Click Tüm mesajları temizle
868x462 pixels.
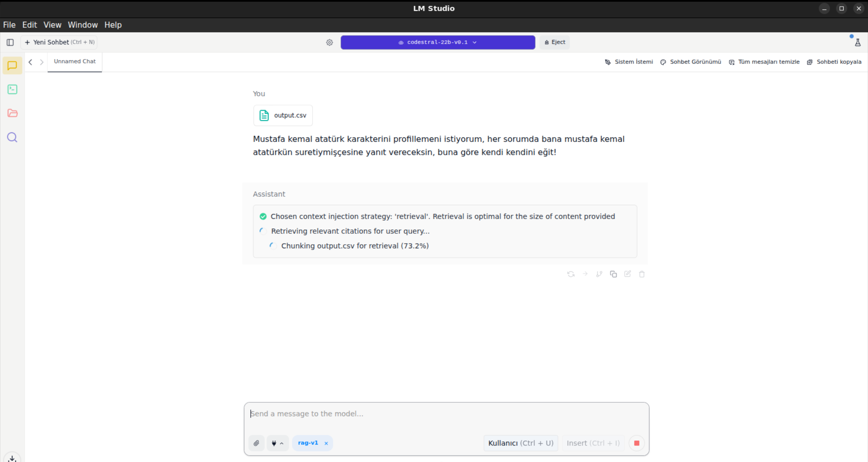click(x=764, y=62)
